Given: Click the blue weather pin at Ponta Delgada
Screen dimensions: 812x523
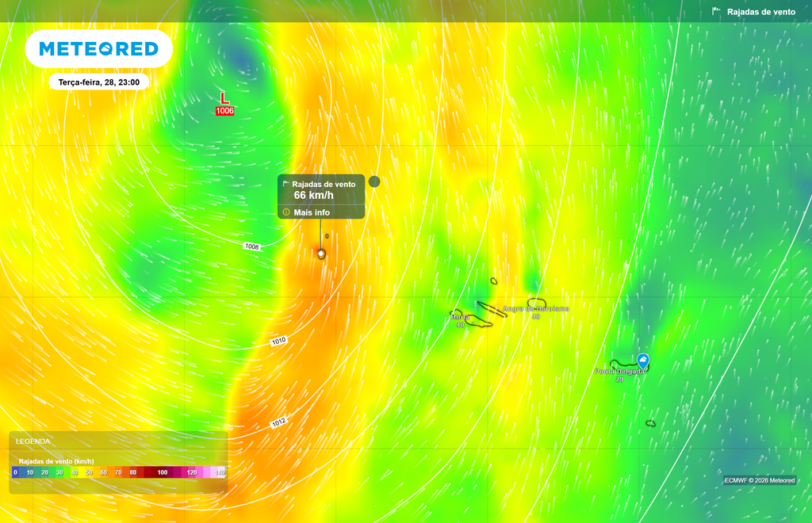Looking at the screenshot, I should click(x=642, y=361).
